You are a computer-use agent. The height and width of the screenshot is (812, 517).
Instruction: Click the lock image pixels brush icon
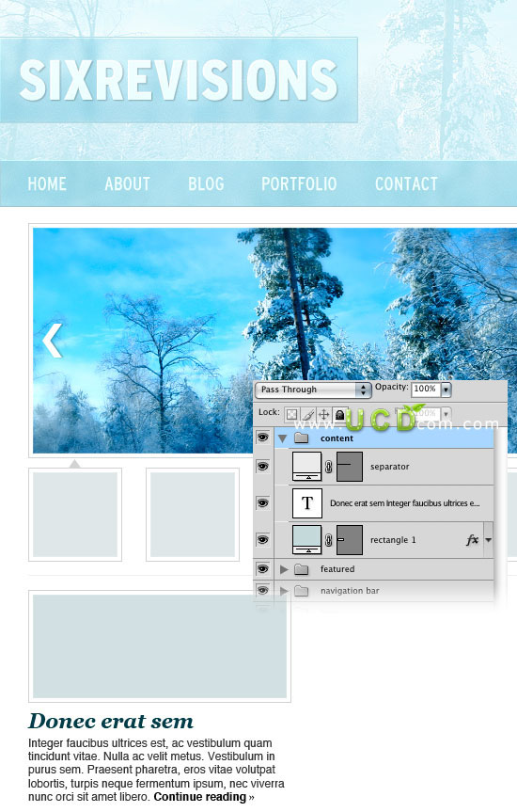(308, 414)
